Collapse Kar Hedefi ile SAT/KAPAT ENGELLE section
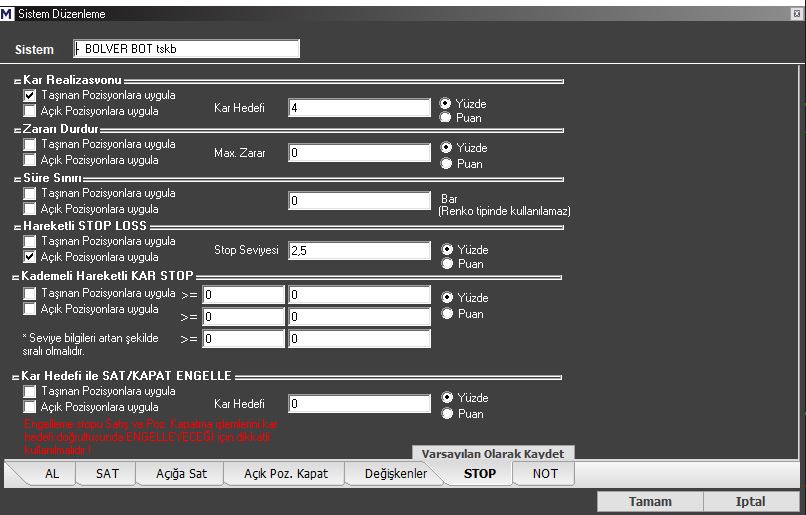 click(x=15, y=377)
